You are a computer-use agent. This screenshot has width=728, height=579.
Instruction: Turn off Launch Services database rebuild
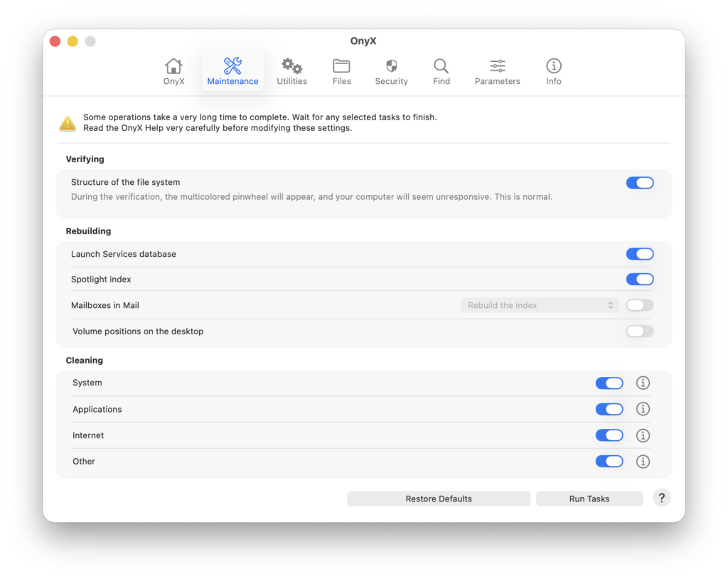pos(639,254)
